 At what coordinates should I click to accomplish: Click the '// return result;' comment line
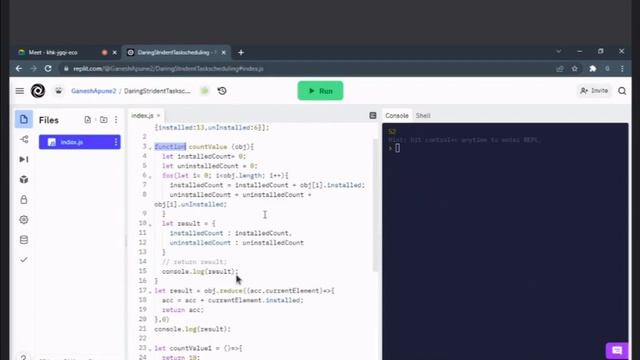point(194,262)
